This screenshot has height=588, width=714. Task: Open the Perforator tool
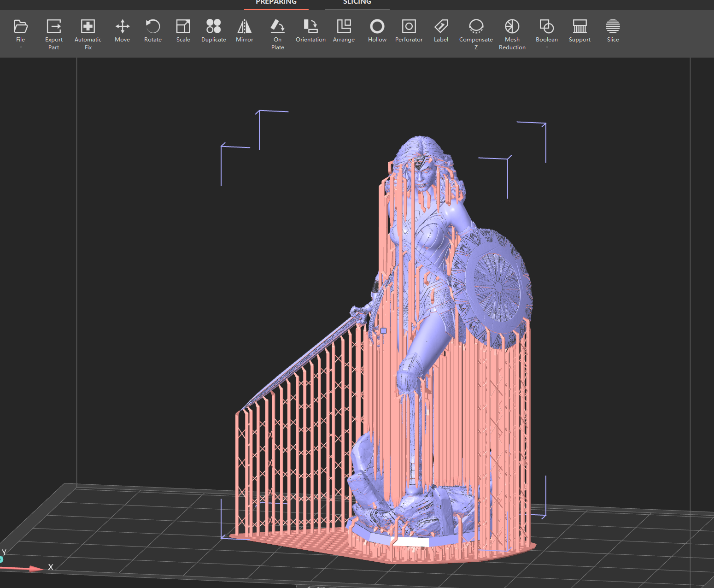tap(409, 30)
